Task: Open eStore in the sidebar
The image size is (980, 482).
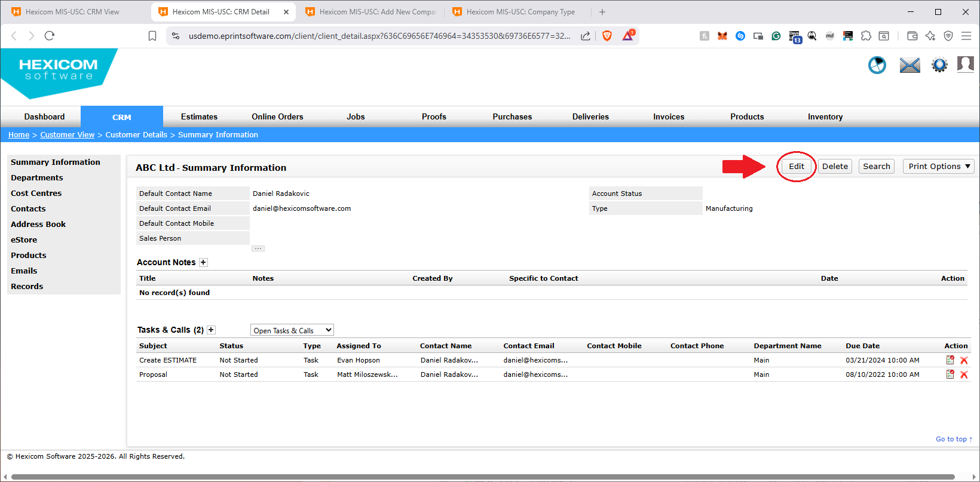Action: click(24, 240)
